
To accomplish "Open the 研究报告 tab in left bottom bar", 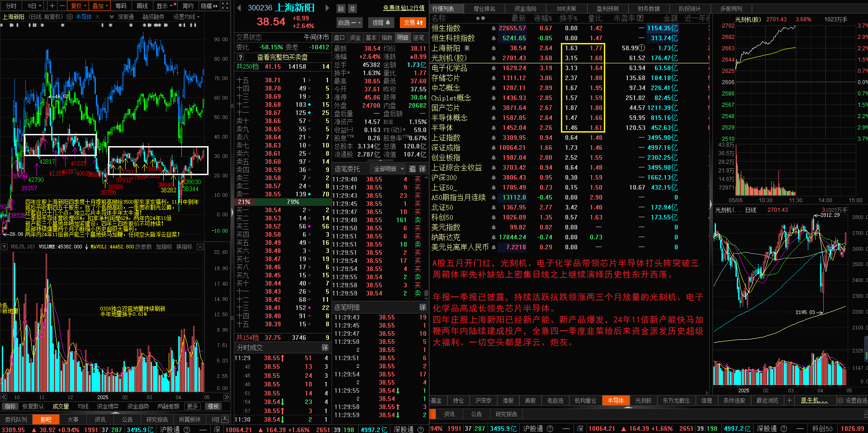I will [157, 419].
